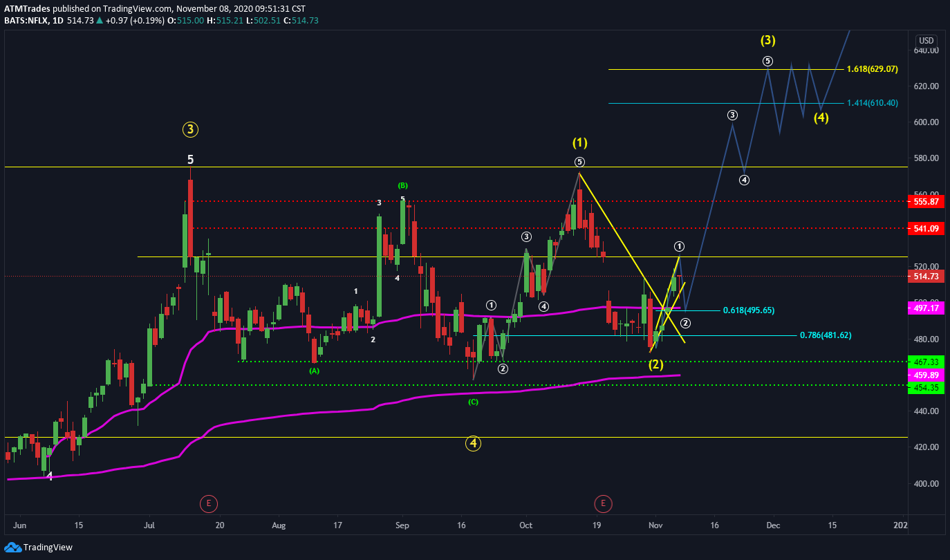Click the Oct date on time axis
950x560 pixels.
click(526, 525)
